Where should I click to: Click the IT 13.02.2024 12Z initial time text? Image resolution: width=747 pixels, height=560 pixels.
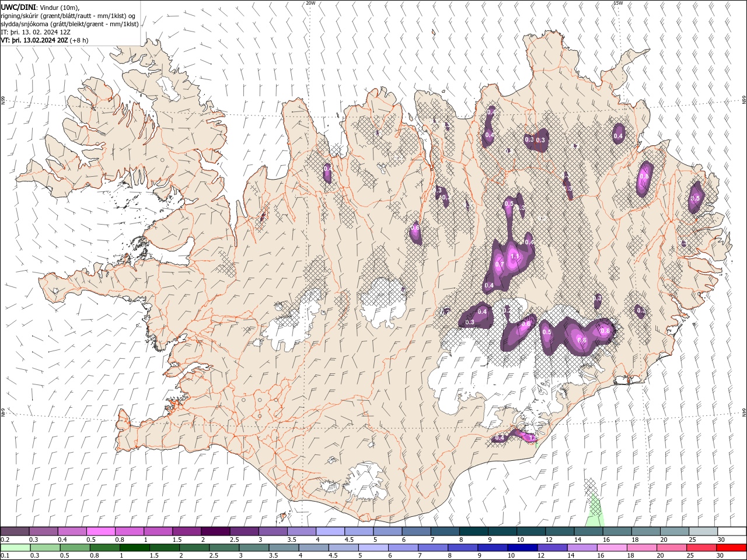35,32
